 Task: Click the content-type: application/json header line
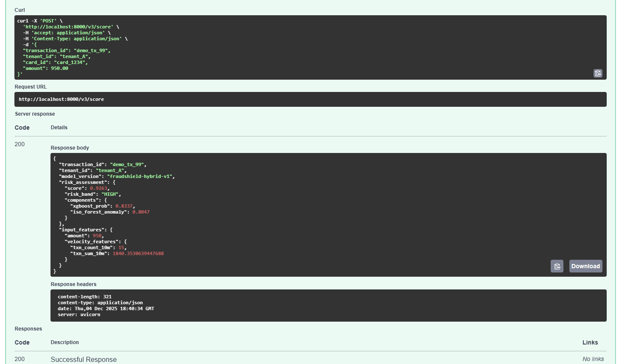(x=100, y=303)
